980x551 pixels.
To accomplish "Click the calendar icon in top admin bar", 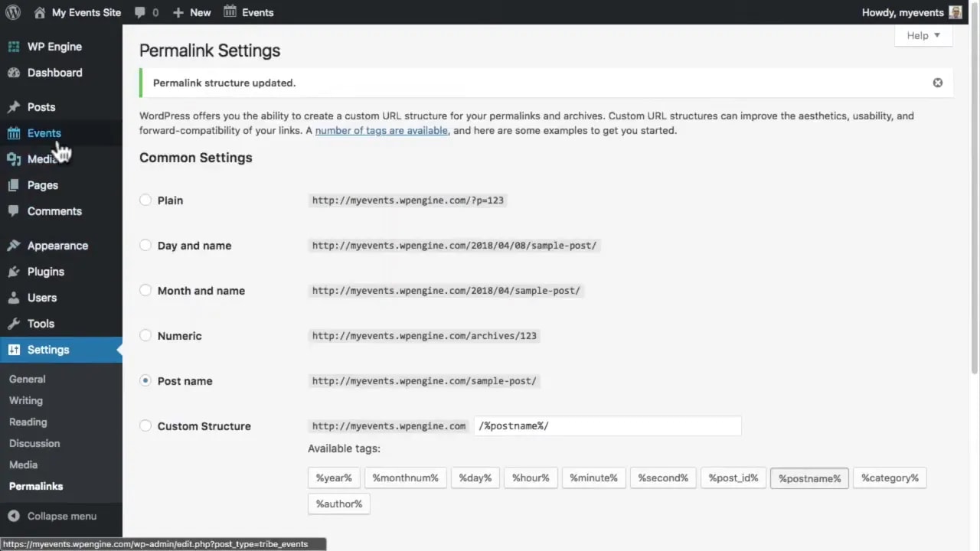I will tap(230, 11).
